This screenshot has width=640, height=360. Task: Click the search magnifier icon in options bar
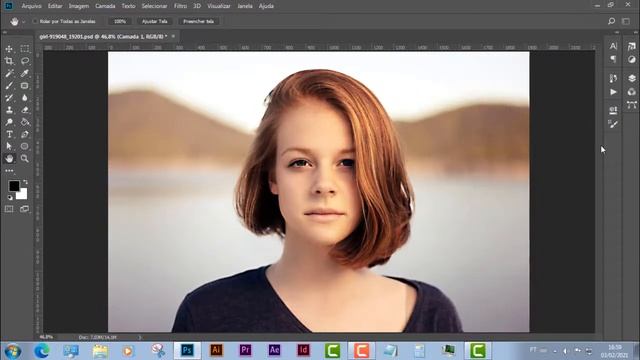611,21
